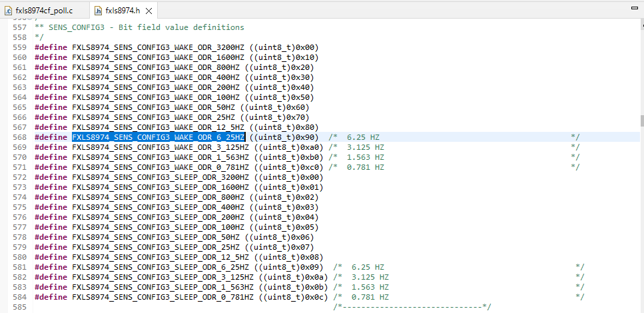Select the fxls8974.h editor tab
Viewport: 644px width, 313px height.
tap(121, 11)
